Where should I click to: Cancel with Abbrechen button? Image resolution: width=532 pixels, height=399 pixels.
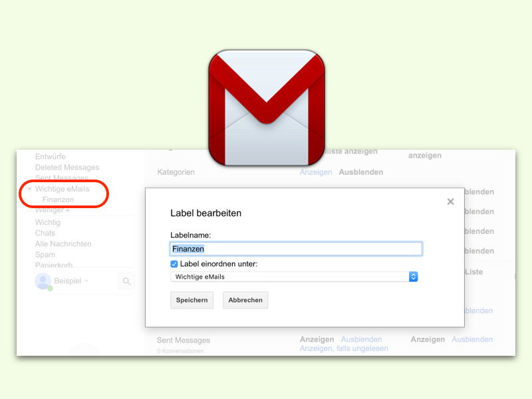245,300
